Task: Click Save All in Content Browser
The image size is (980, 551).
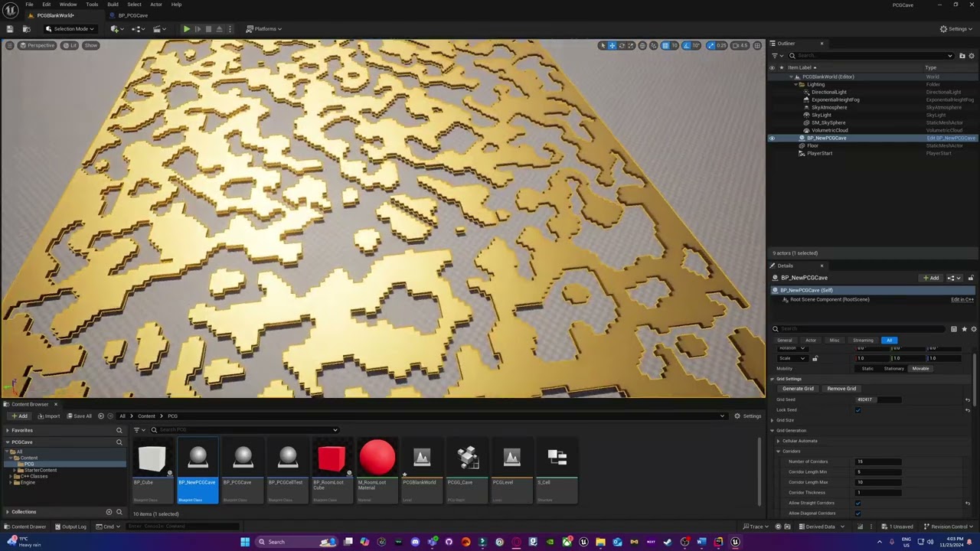Action: point(79,416)
